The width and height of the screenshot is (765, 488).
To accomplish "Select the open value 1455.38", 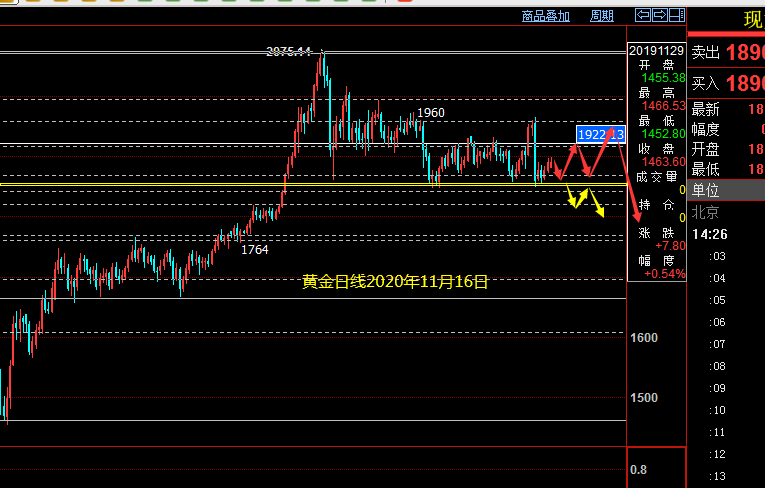I will pos(663,78).
